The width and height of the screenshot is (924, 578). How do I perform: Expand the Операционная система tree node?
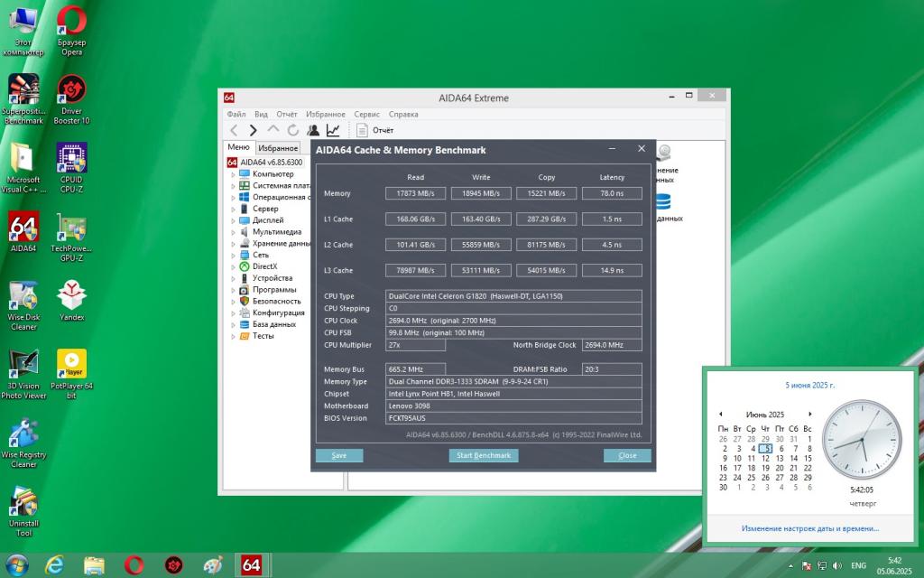233,198
